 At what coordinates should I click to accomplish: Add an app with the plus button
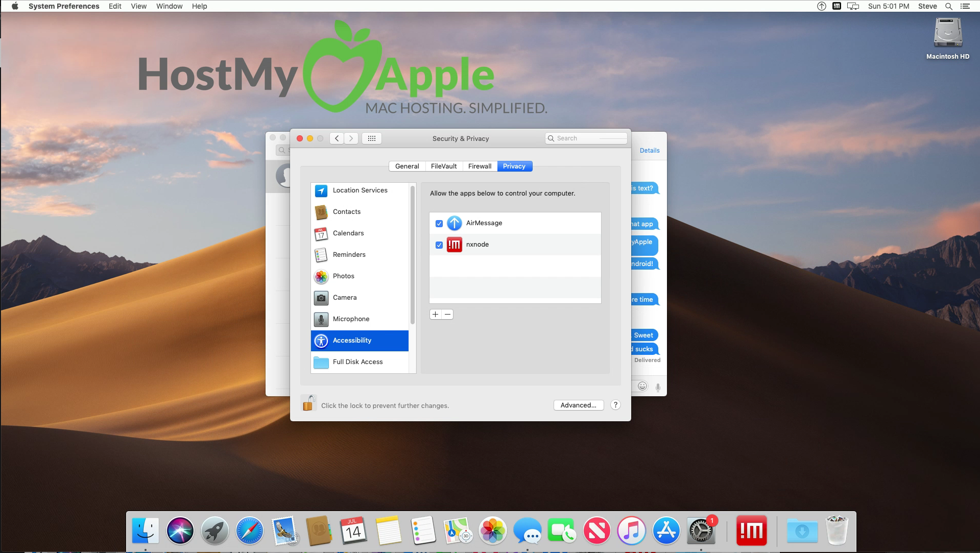436,315
